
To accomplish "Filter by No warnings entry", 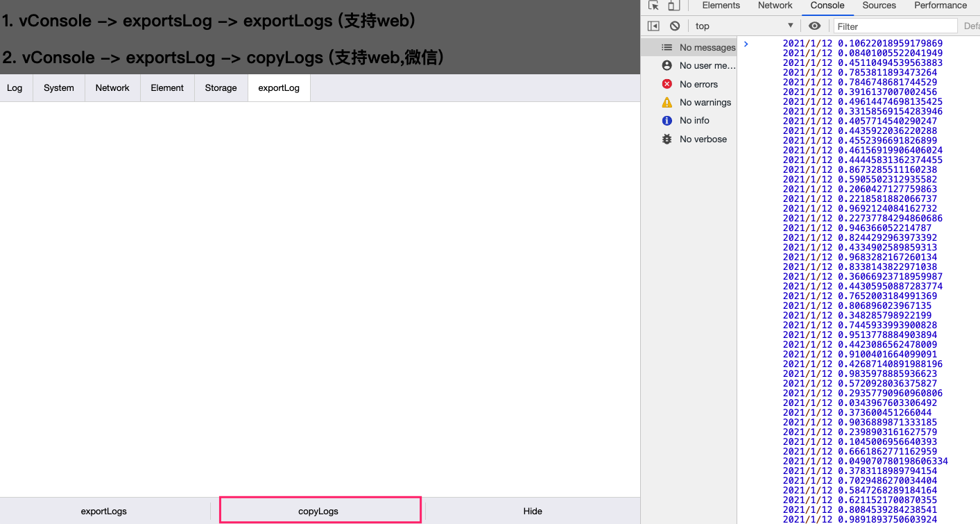I will 689,102.
